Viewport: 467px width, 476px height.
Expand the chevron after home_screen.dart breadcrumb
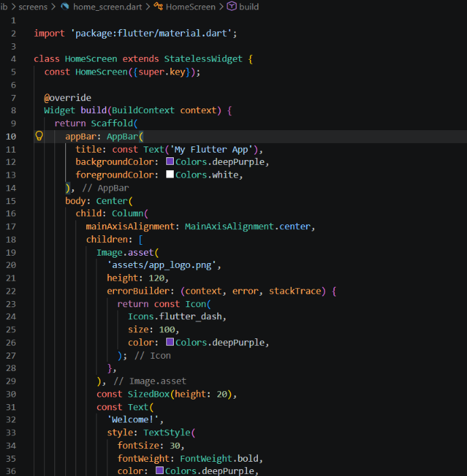148,7
